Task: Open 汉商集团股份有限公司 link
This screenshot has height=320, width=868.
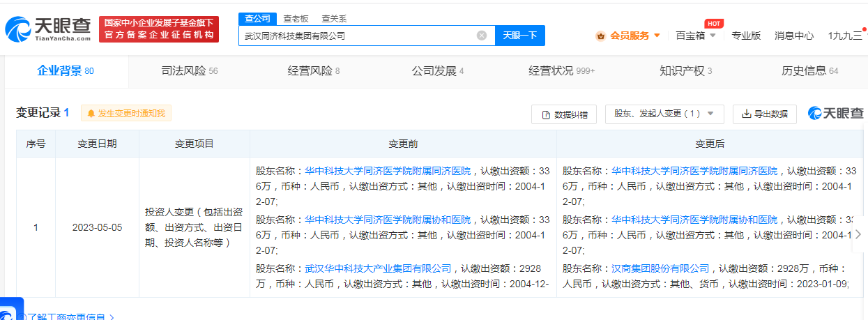Action: click(660, 268)
